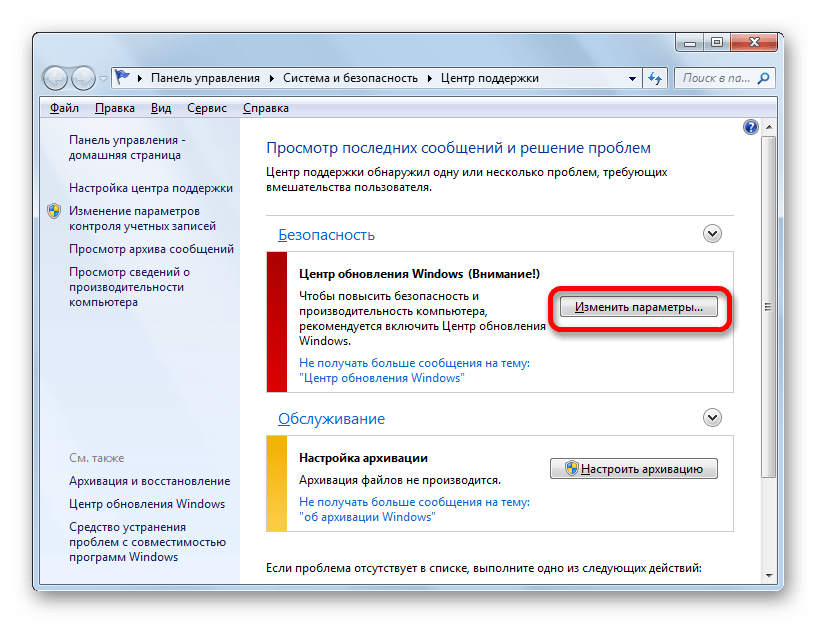Open Настройка центра поддержки link
The width and height of the screenshot is (817, 624).
pyautogui.click(x=151, y=187)
